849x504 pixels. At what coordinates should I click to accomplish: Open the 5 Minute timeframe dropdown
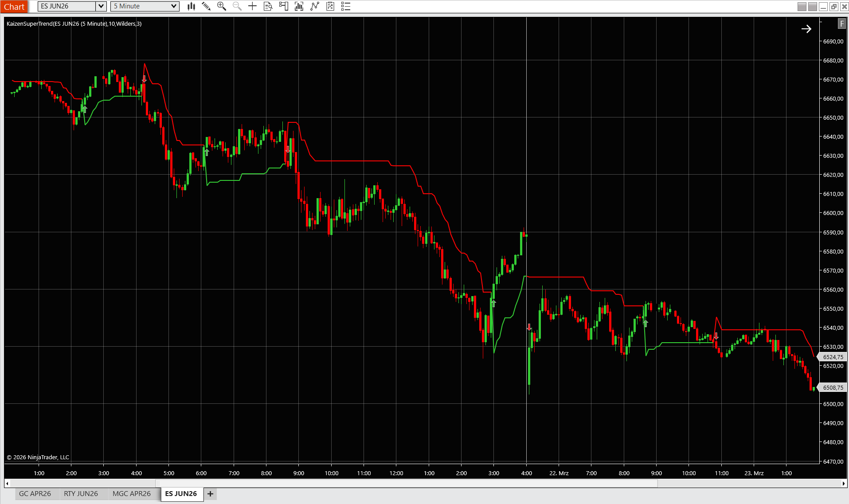point(145,6)
